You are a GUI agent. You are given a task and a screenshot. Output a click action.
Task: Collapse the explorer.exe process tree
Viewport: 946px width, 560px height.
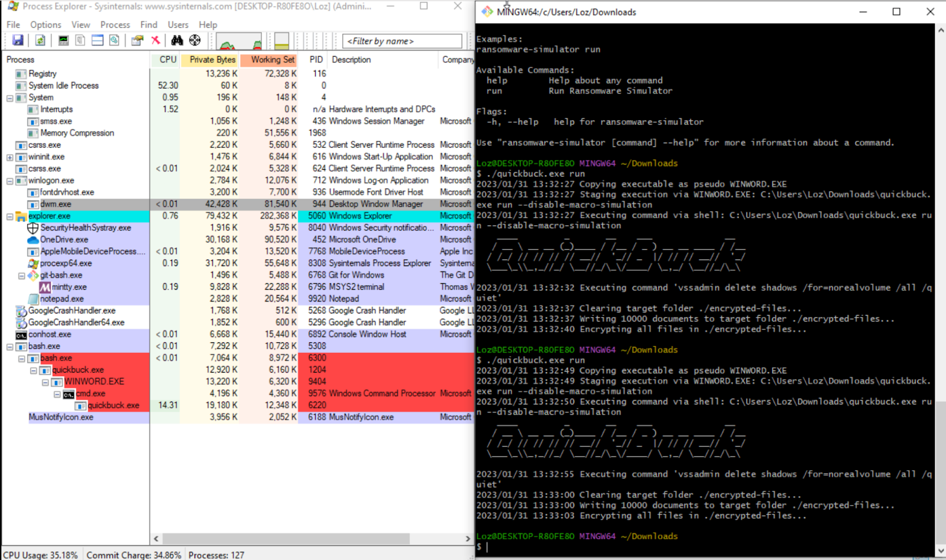coord(10,216)
